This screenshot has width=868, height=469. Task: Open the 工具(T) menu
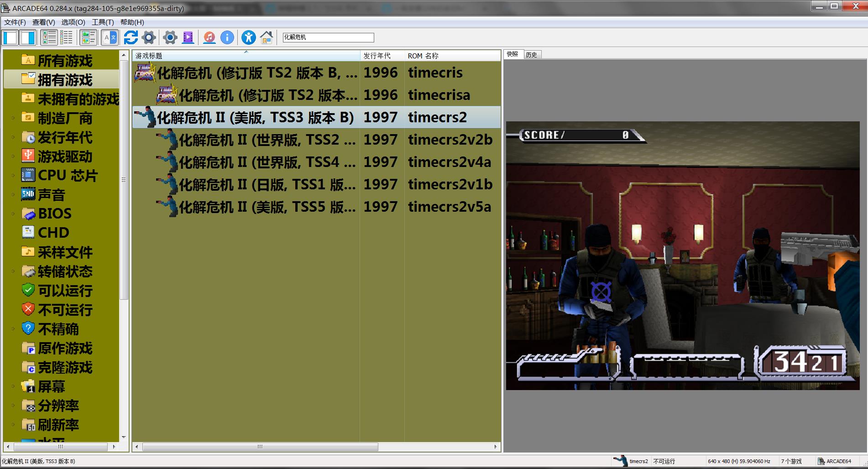pyautogui.click(x=103, y=22)
